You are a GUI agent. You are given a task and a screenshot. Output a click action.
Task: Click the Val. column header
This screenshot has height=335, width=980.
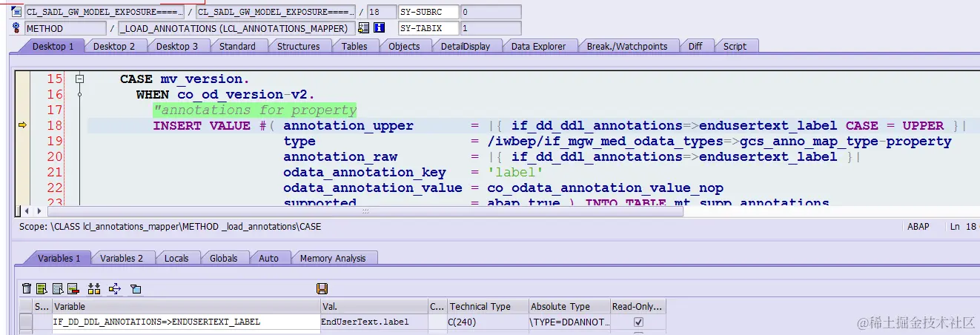(374, 306)
